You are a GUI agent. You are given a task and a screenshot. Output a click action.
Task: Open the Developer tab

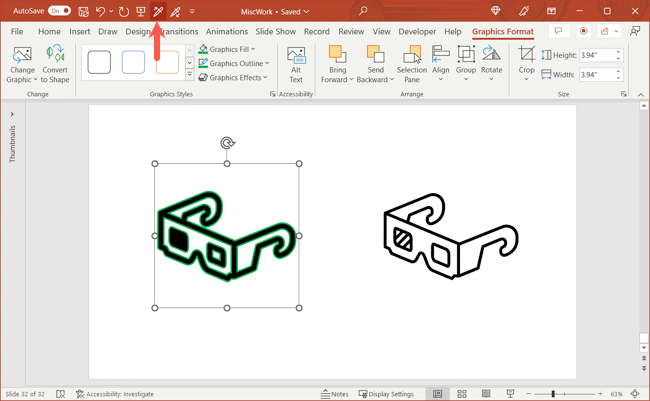[x=417, y=32]
